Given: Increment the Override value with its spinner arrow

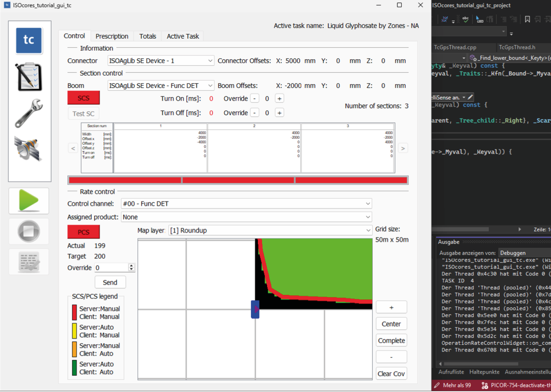Looking at the screenshot, I should point(132,265).
